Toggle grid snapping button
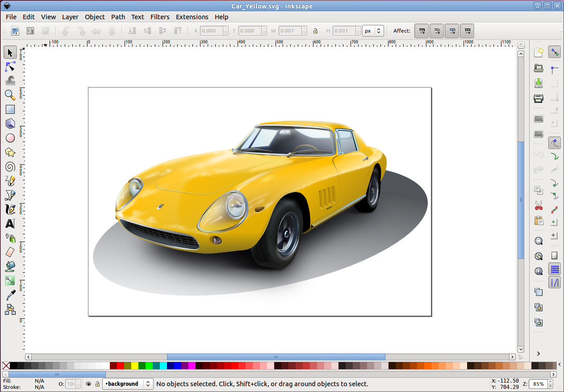Screen dimensions: 564x392 (x=555, y=269)
